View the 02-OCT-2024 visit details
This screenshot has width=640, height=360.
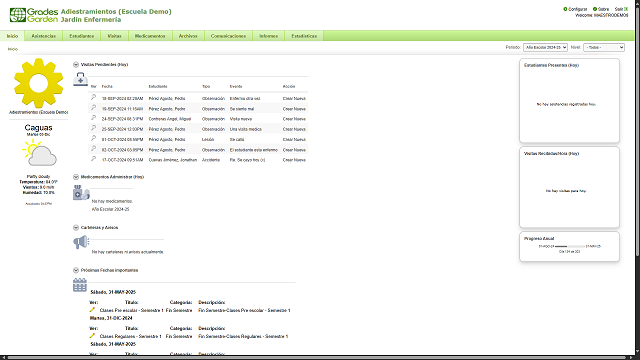[93, 149]
